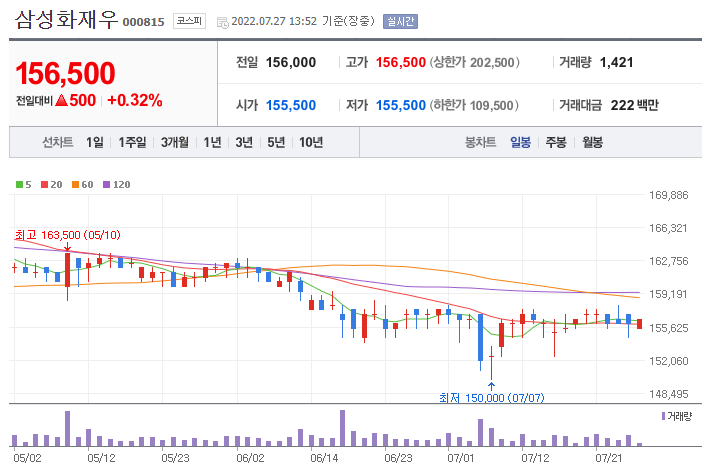Click the purple 120-day moving average swatch
This screenshot has width=702, height=469.
tap(107, 184)
